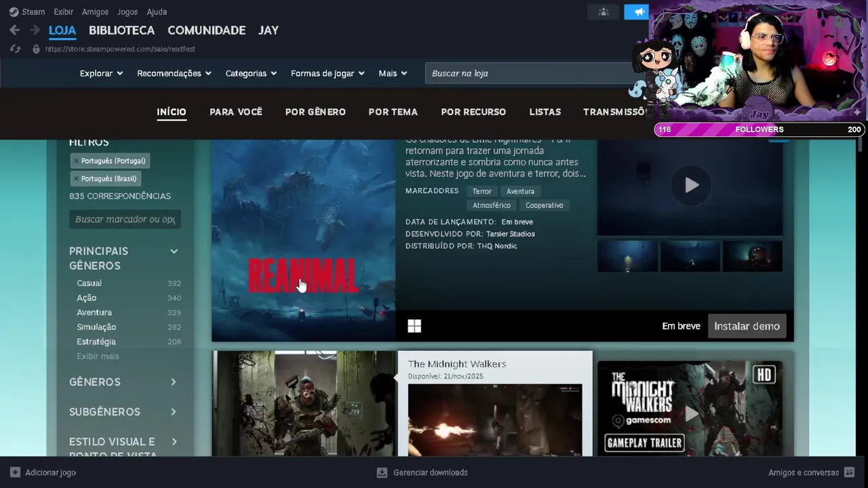Image resolution: width=868 pixels, height=488 pixels.
Task: Open the Recomendações dropdown
Action: pyautogui.click(x=174, y=73)
